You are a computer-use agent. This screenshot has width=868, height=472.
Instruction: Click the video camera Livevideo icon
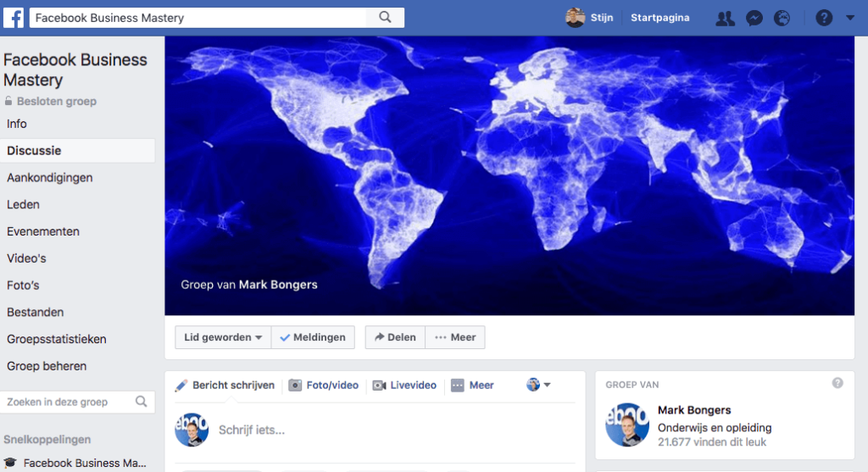point(379,385)
